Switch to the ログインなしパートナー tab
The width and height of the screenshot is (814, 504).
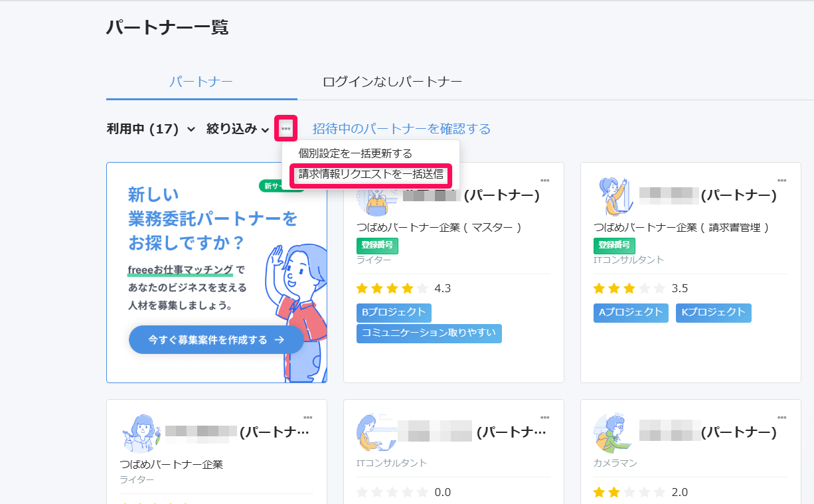(x=392, y=82)
